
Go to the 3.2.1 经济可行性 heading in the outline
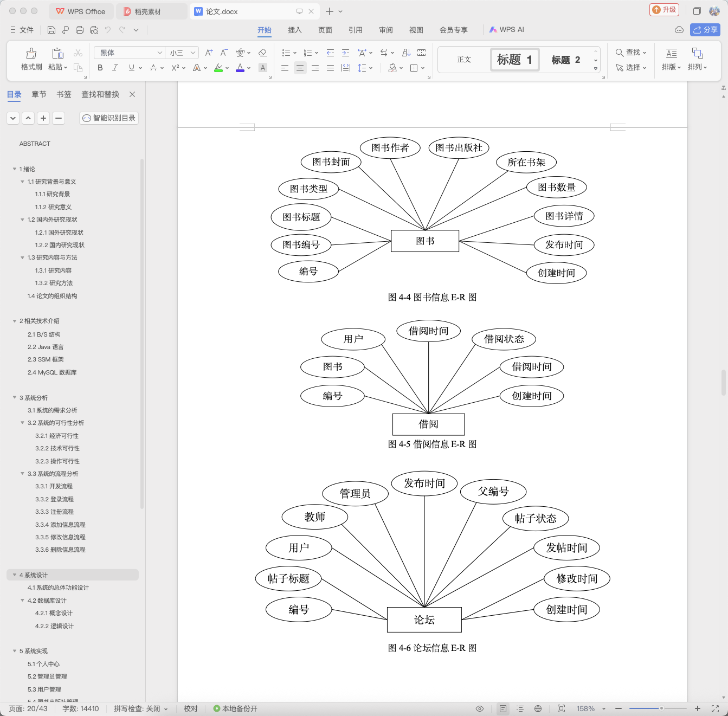[57, 436]
